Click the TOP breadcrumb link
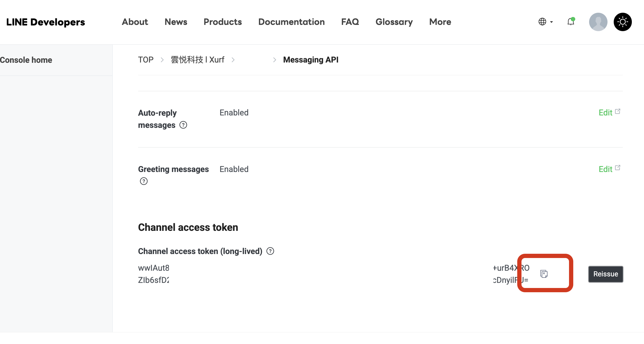The image size is (644, 344). 146,60
